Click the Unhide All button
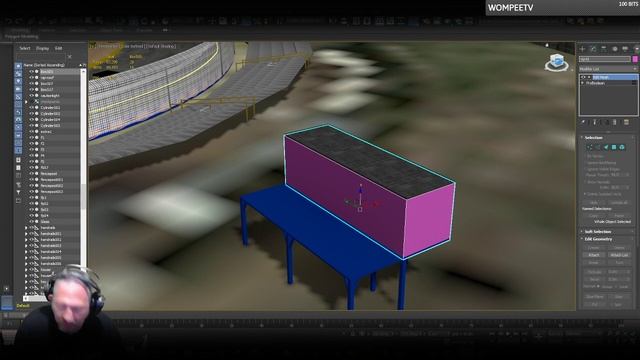 [x=619, y=202]
